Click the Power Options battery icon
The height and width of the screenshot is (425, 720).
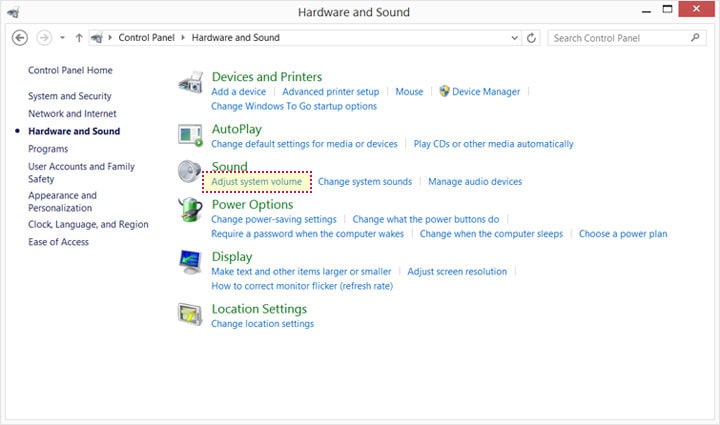pos(190,210)
